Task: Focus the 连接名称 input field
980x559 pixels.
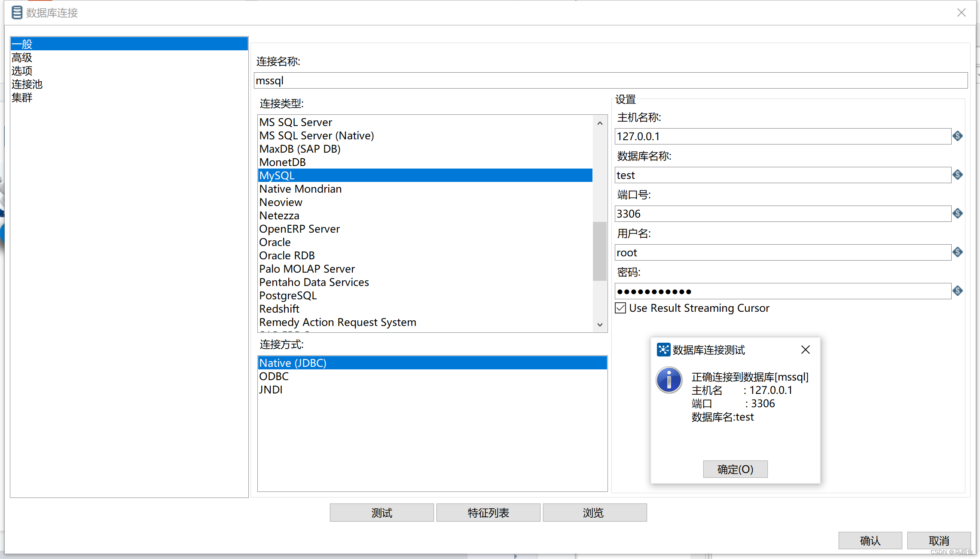Action: (610, 81)
